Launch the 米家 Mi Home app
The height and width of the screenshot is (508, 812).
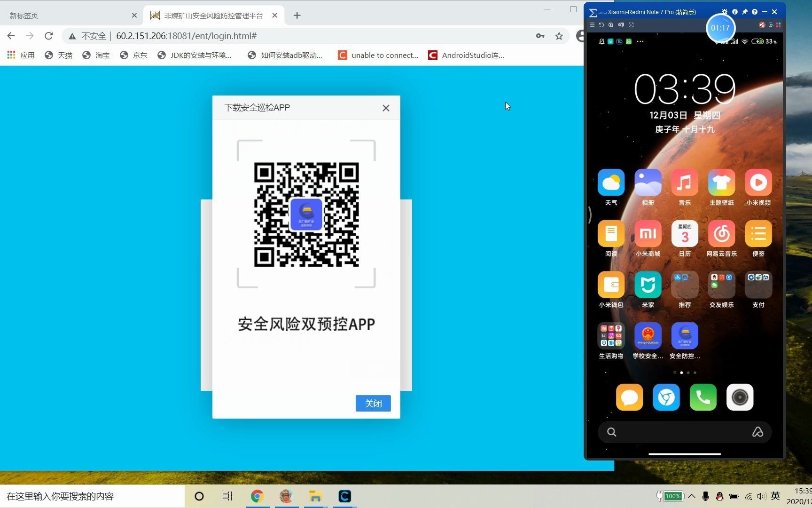648,285
